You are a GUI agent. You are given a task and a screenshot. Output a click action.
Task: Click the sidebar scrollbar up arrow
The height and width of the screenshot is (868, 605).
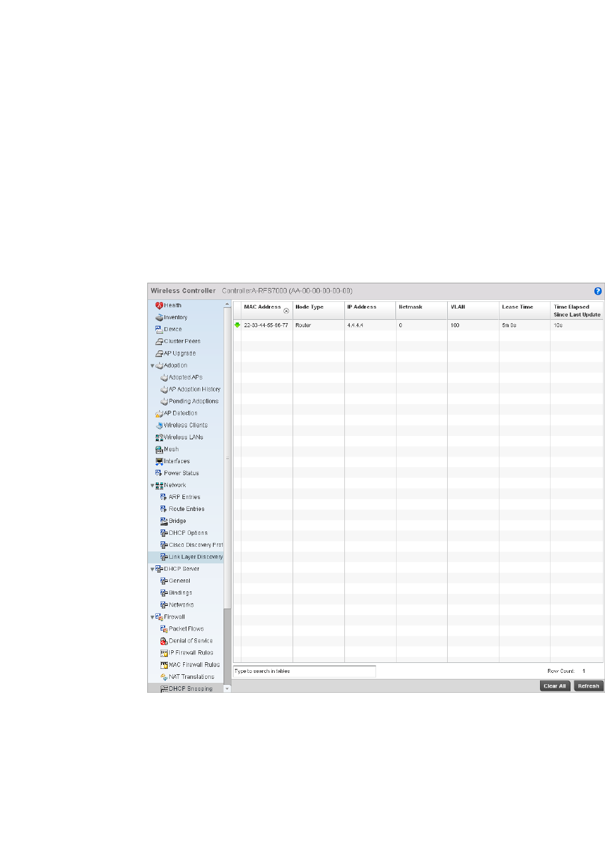coord(228,305)
